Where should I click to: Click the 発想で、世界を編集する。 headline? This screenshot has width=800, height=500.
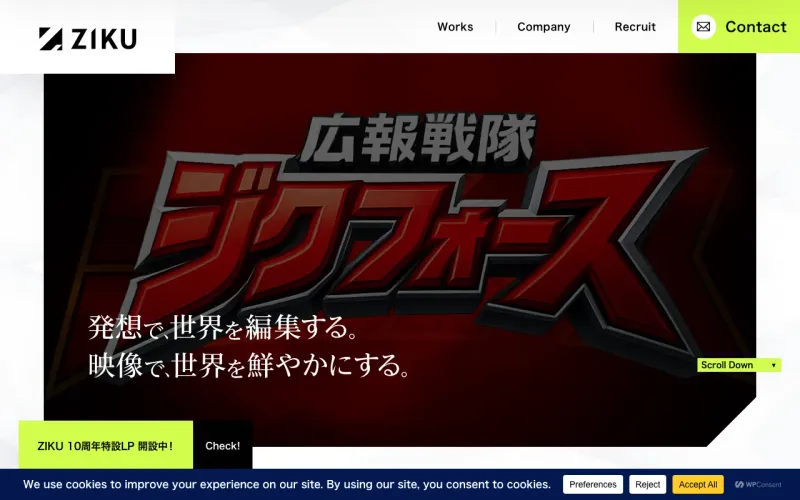[222, 327]
